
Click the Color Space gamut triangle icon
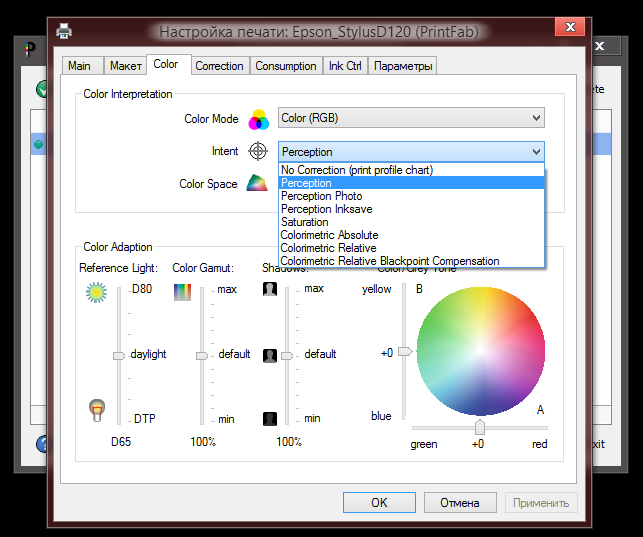pos(257,183)
